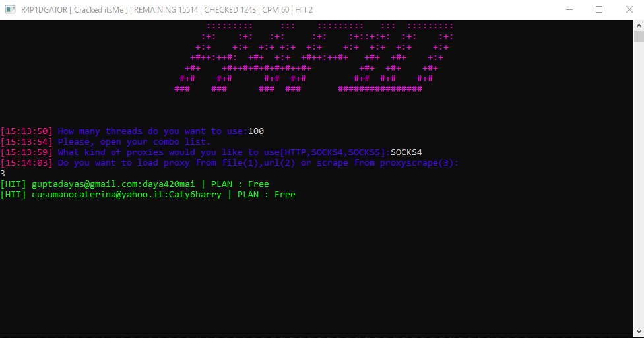This screenshot has height=338, width=644.
Task: Click the timestamp '[15:13:50]'
Action: point(26,131)
